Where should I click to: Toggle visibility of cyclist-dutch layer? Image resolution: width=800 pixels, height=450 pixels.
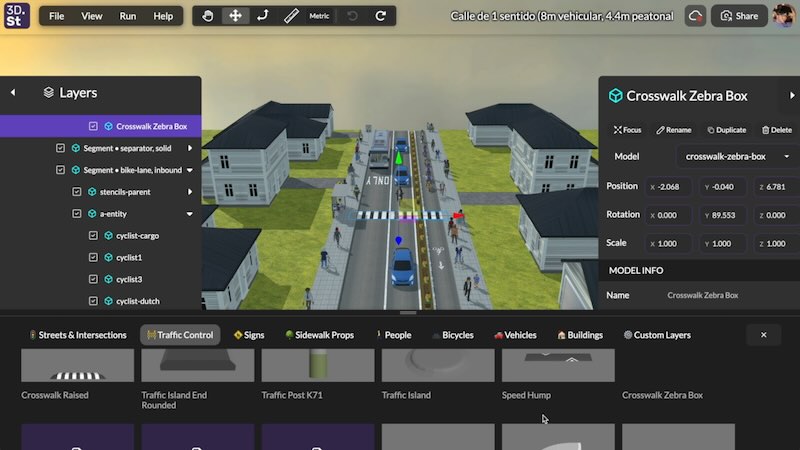coord(93,301)
